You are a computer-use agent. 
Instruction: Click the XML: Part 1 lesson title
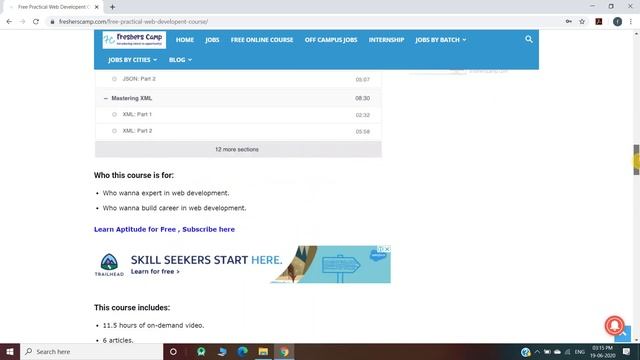137,114
